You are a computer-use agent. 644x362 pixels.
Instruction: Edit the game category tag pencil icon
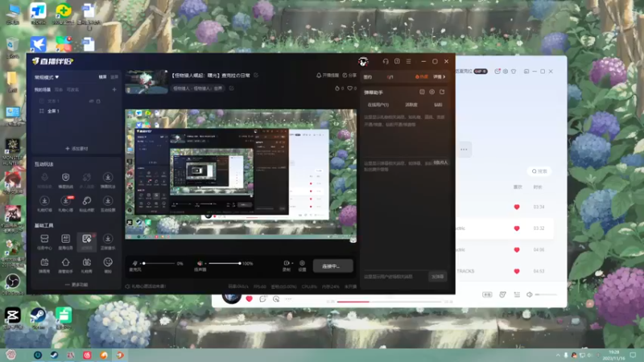[x=231, y=88]
